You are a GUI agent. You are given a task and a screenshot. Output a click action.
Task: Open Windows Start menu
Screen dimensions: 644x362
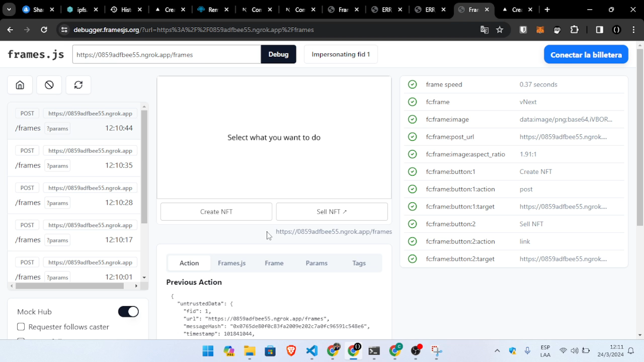point(208,351)
